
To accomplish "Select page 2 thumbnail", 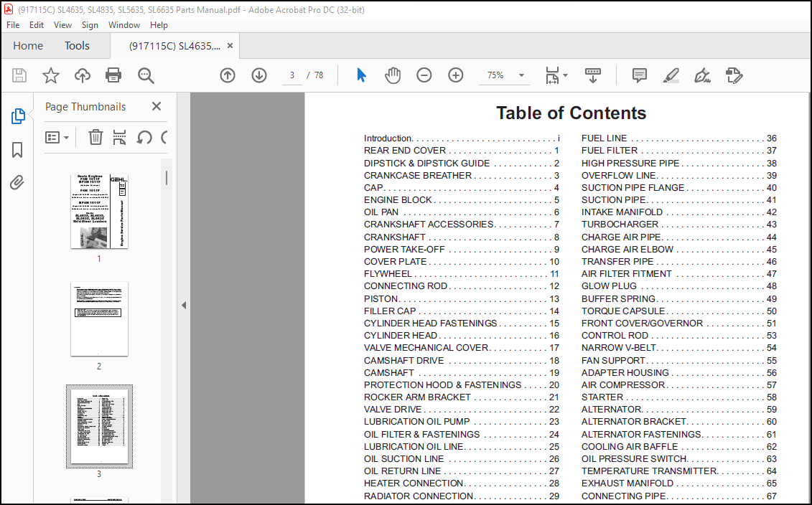I will pos(99,318).
